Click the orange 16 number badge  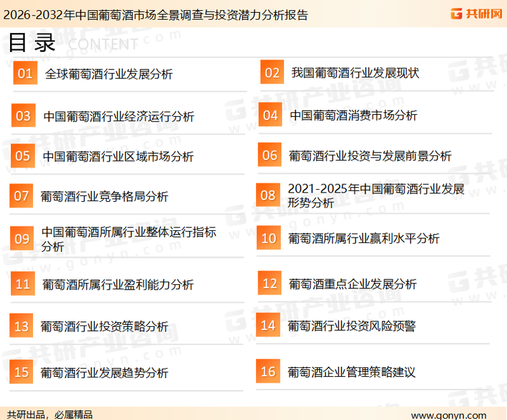click(268, 371)
